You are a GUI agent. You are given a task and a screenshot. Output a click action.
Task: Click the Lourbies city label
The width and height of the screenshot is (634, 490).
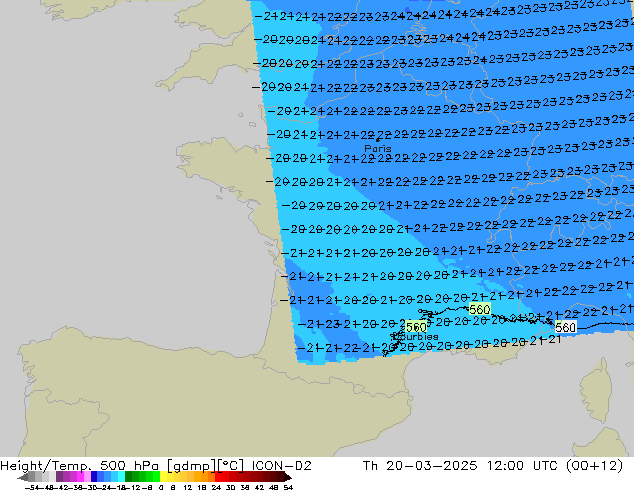pos(416,336)
